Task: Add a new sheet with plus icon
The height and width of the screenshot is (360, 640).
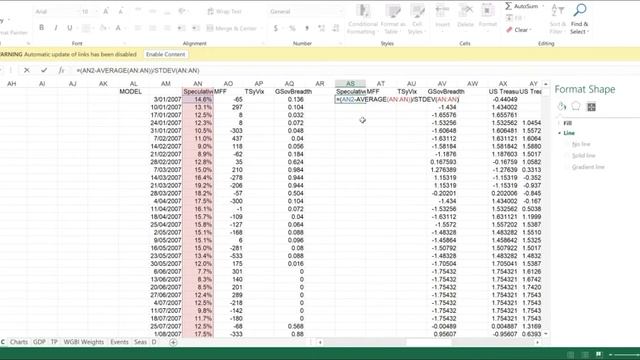Action: coord(173,342)
